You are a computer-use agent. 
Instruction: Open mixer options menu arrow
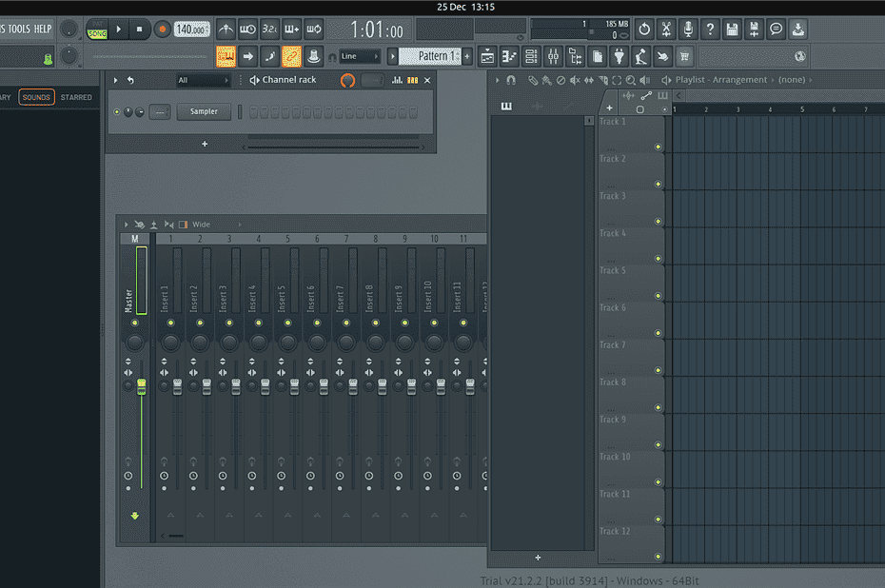[126, 225]
